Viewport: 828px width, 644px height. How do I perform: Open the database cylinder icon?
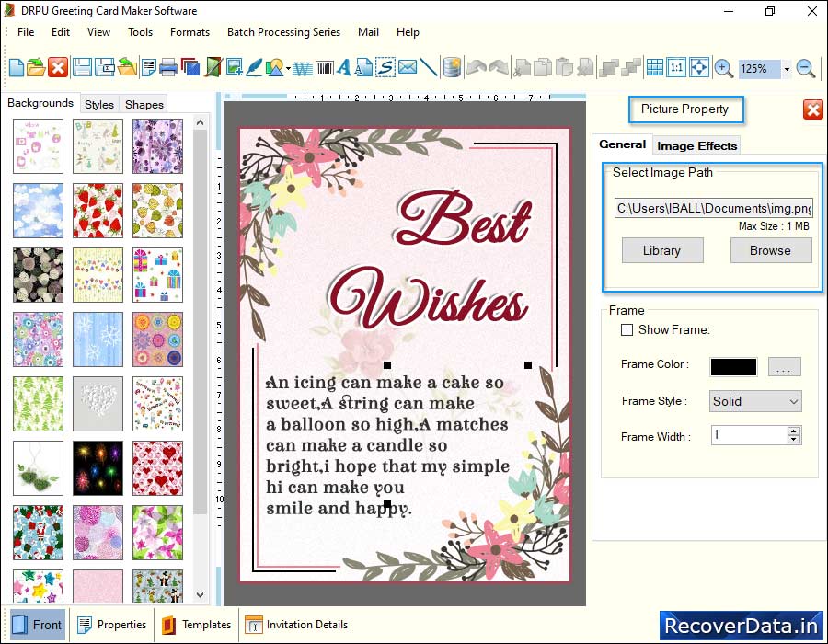click(x=452, y=67)
